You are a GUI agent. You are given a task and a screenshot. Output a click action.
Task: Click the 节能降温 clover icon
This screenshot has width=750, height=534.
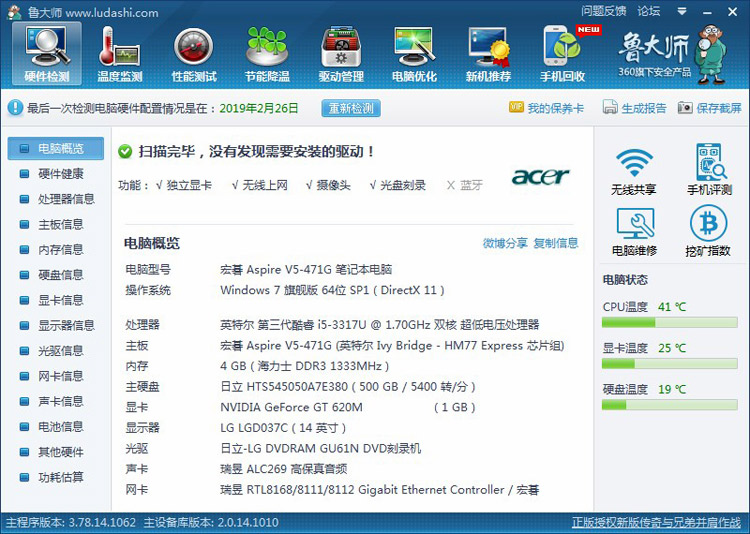click(267, 52)
